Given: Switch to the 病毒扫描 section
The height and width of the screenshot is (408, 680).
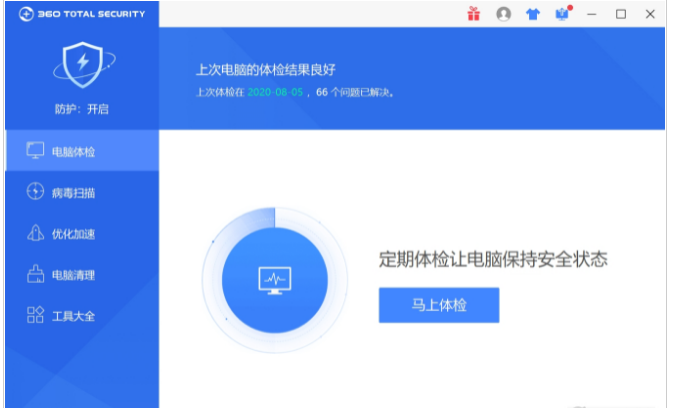Looking at the screenshot, I should tap(82, 192).
